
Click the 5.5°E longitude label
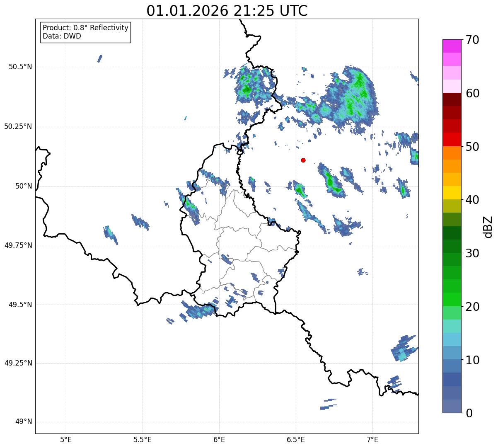pos(143,440)
